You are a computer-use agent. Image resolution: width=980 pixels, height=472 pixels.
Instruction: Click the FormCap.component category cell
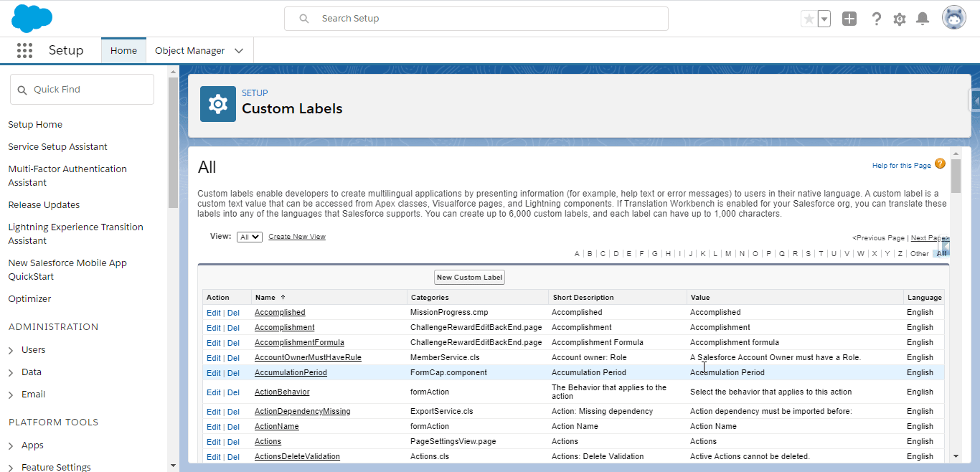click(448, 373)
